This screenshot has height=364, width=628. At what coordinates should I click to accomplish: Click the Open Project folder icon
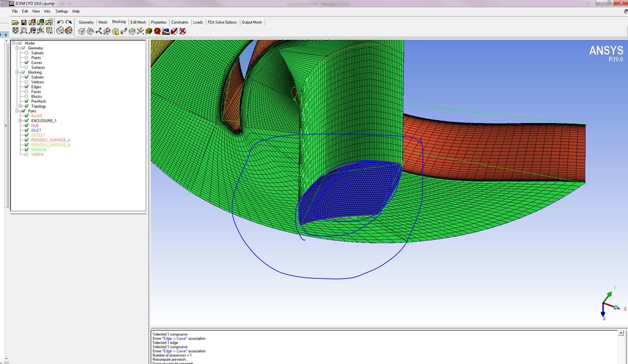pyautogui.click(x=15, y=22)
